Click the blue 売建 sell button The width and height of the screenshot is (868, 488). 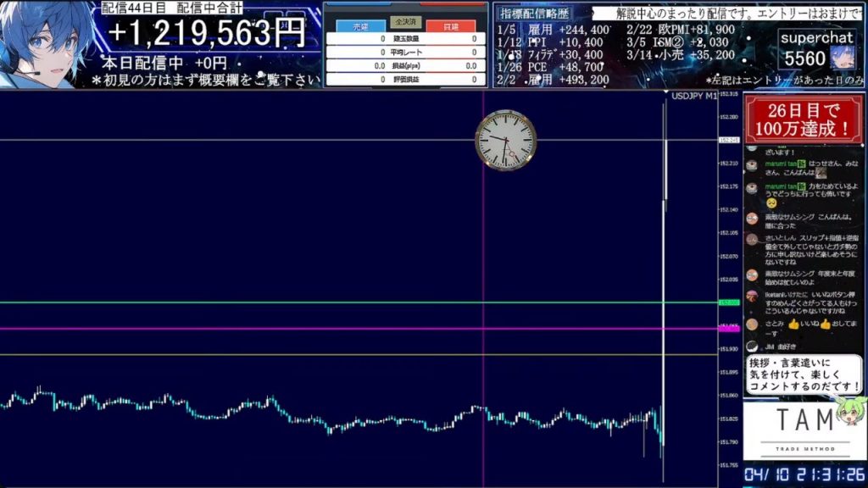[x=360, y=27]
